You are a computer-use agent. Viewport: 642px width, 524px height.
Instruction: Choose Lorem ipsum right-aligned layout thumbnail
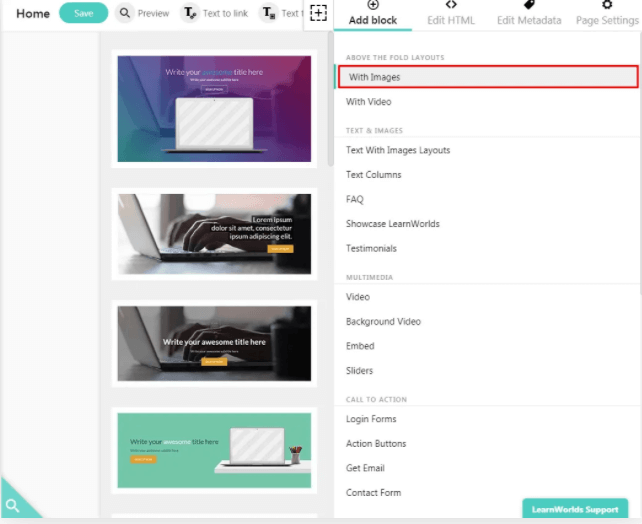214,234
